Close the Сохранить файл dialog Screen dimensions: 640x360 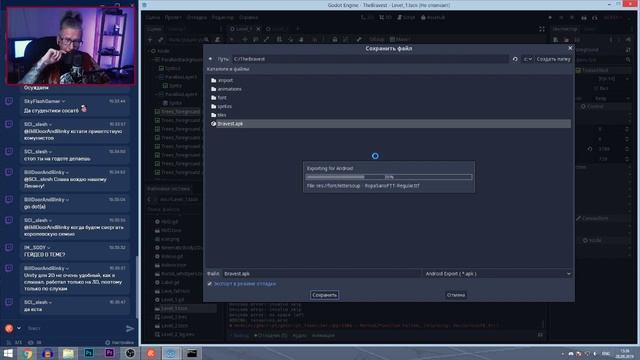pyautogui.click(x=570, y=48)
